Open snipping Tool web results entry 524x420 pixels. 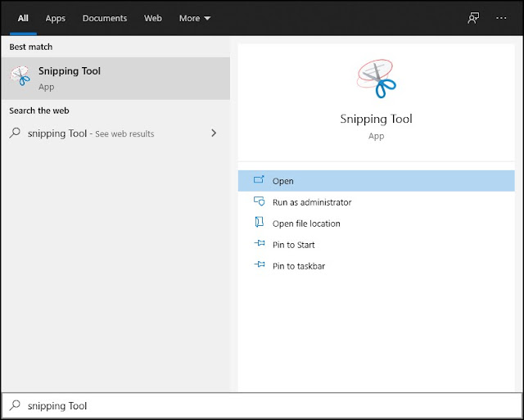pyautogui.click(x=115, y=133)
